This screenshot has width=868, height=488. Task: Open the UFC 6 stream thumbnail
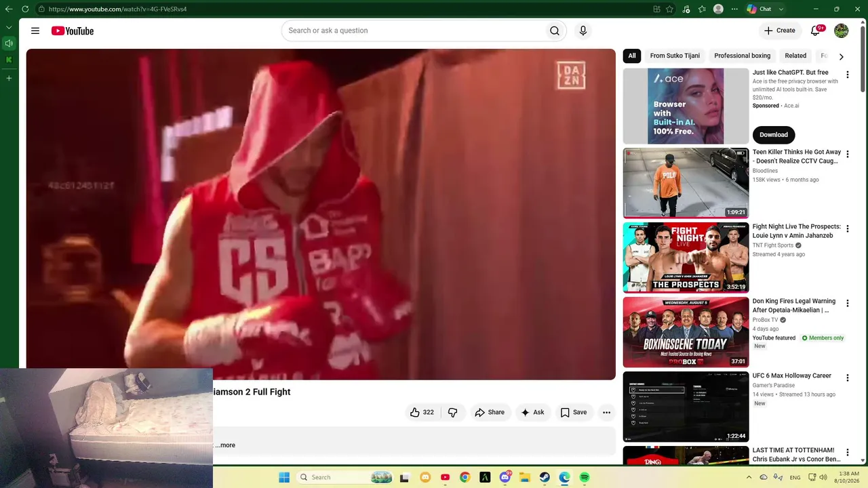(x=686, y=407)
